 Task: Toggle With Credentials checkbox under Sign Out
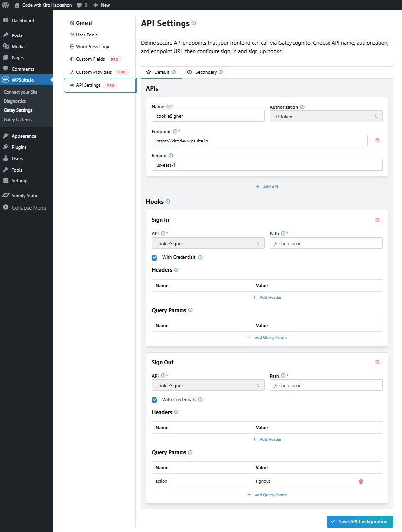point(155,400)
